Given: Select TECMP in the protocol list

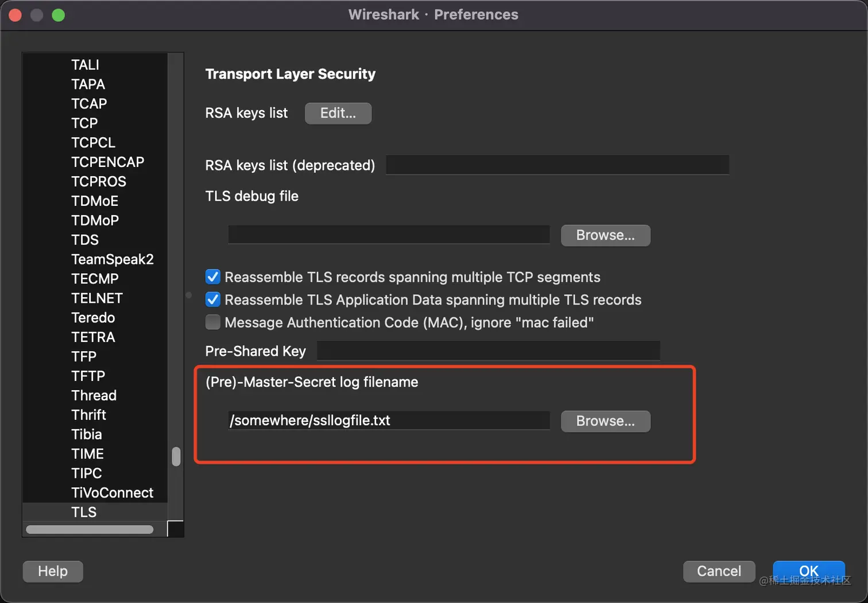Looking at the screenshot, I should (95, 279).
